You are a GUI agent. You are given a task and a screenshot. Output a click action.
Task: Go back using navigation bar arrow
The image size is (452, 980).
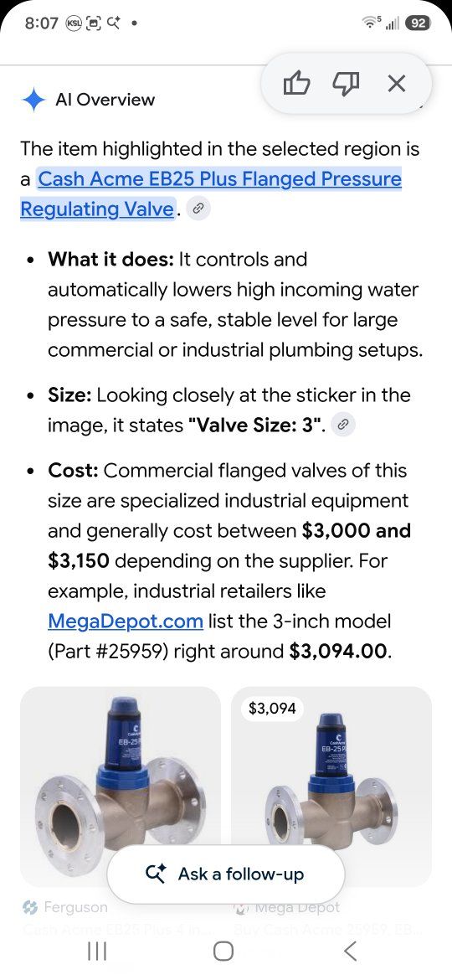click(x=350, y=952)
